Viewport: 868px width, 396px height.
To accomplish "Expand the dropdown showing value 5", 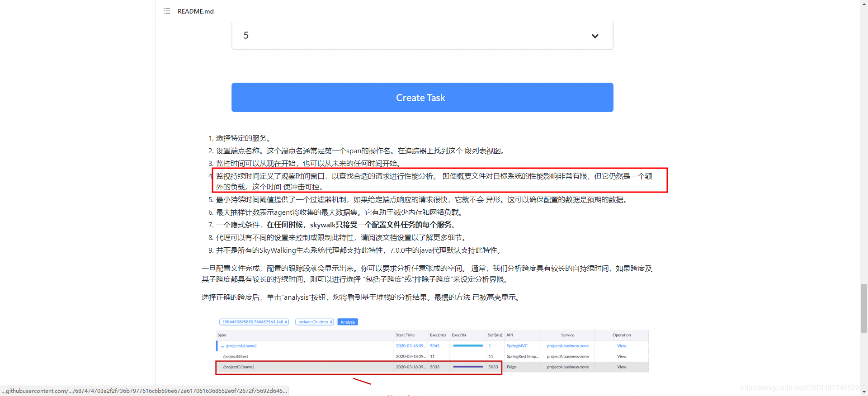I will pos(422,35).
